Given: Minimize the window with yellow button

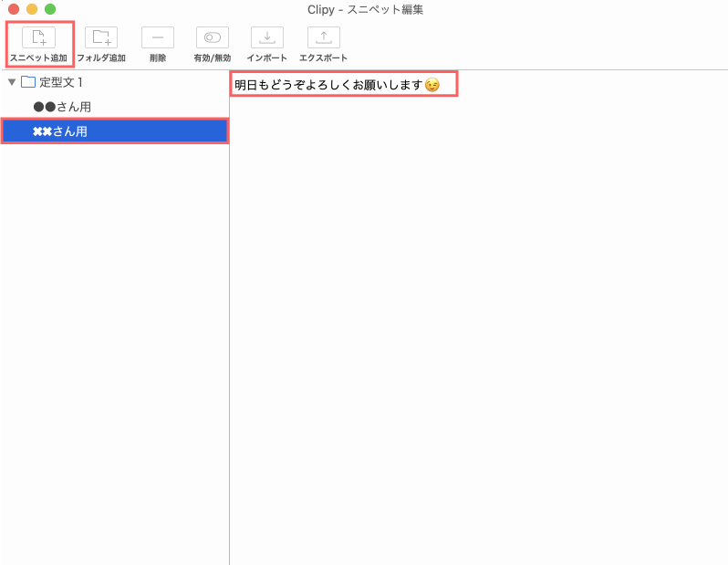Looking at the screenshot, I should pos(32,9).
